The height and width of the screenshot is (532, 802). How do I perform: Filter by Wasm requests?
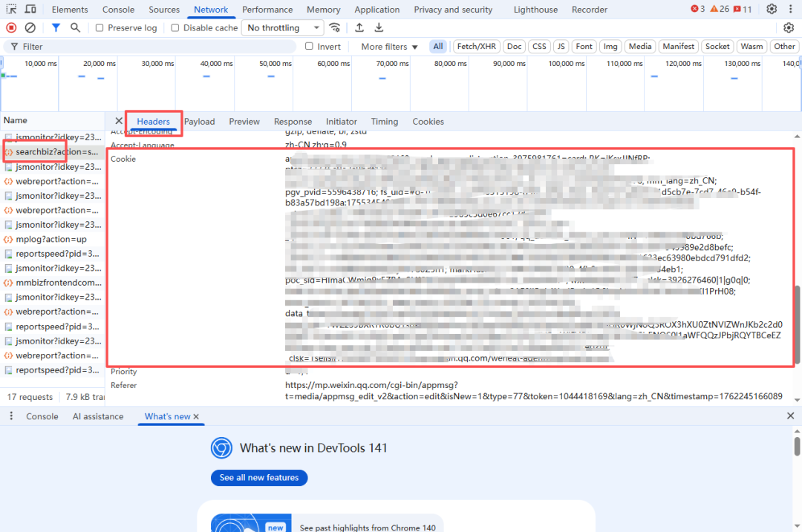click(752, 46)
